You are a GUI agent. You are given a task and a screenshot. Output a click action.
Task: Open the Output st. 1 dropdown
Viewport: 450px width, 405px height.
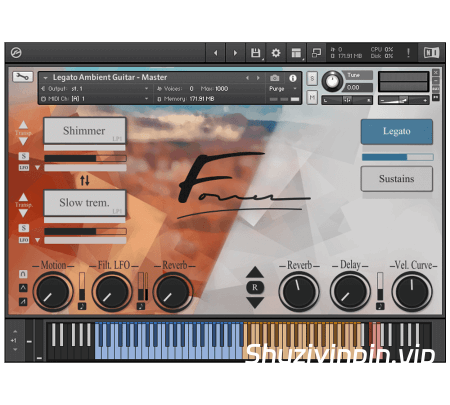click(x=95, y=89)
